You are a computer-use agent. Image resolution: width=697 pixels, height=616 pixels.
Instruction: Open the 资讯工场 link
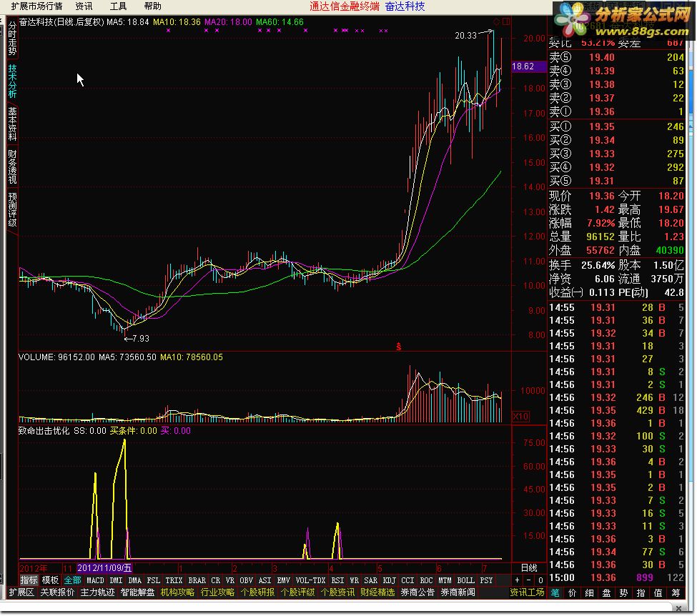[527, 592]
